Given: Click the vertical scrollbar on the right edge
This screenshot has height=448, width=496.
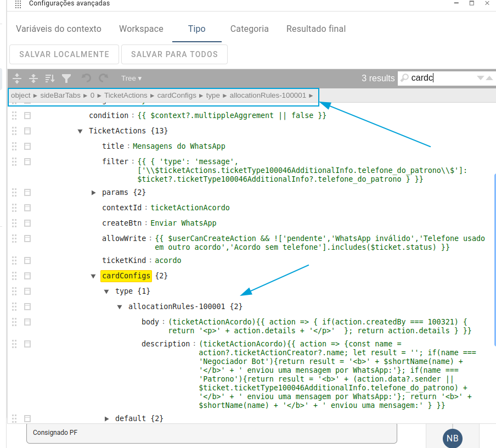Looking at the screenshot, I should [495, 260].
